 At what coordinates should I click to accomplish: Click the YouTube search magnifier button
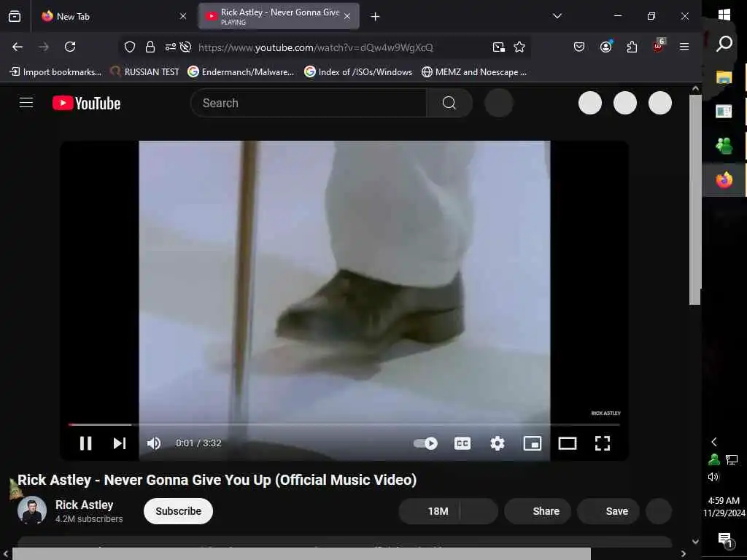[x=449, y=103]
